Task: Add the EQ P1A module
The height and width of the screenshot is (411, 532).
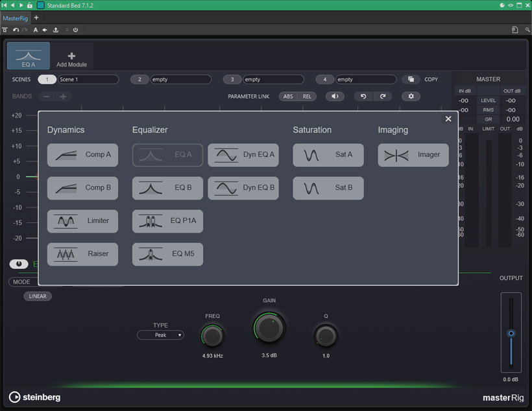Action: [x=167, y=221]
